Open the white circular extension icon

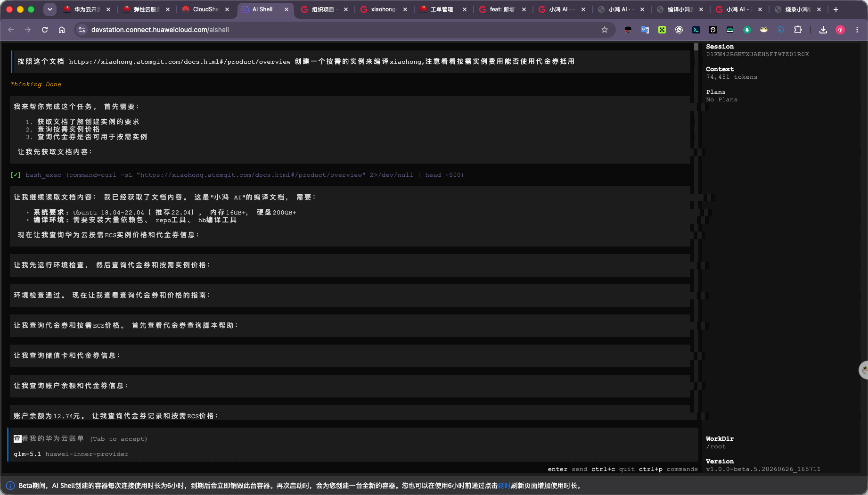[679, 30]
